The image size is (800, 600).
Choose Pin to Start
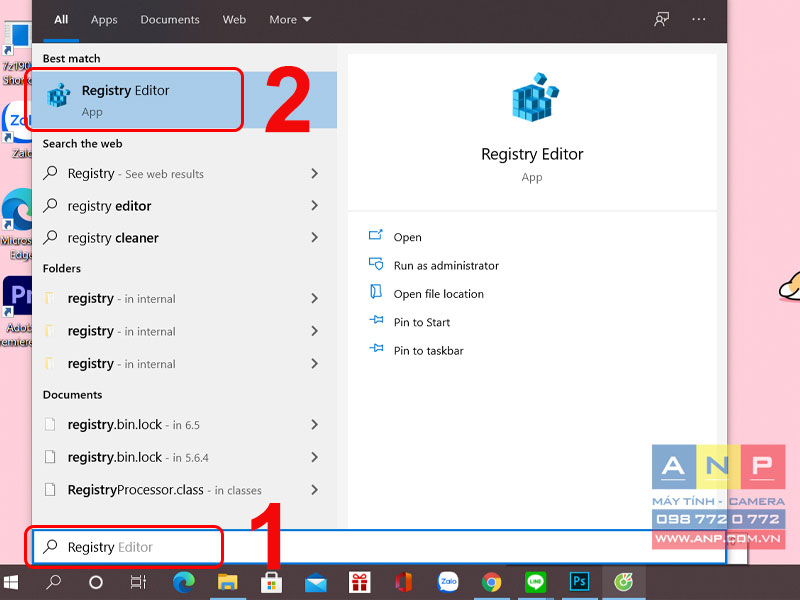point(422,322)
